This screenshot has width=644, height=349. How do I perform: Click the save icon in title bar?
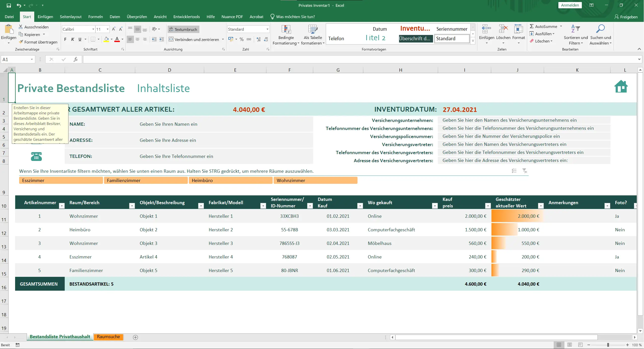[9, 5]
